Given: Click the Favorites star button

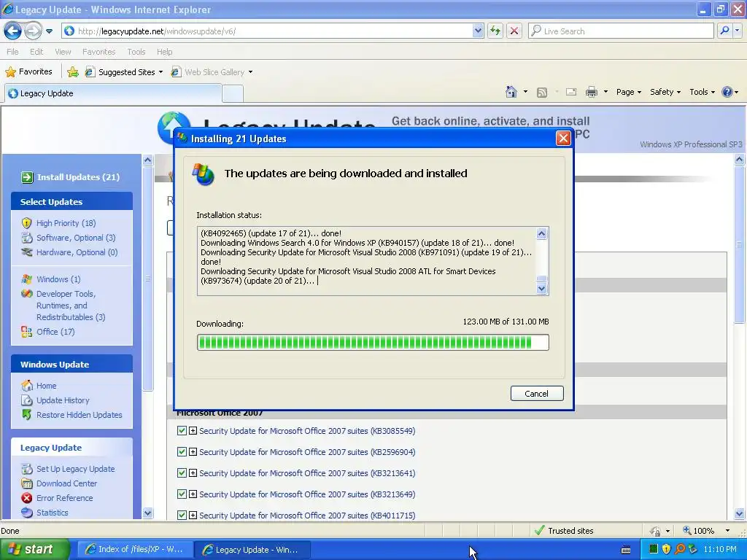Looking at the screenshot, I should tap(28, 72).
